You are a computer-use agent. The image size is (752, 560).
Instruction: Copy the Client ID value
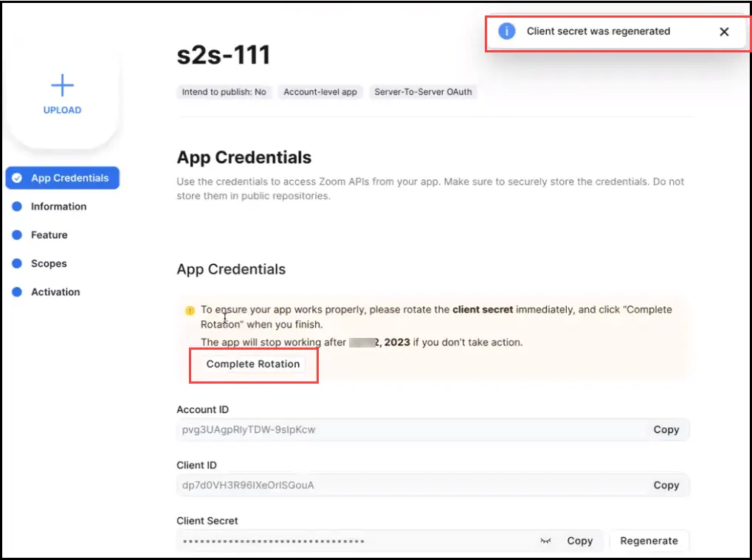pyautogui.click(x=666, y=485)
